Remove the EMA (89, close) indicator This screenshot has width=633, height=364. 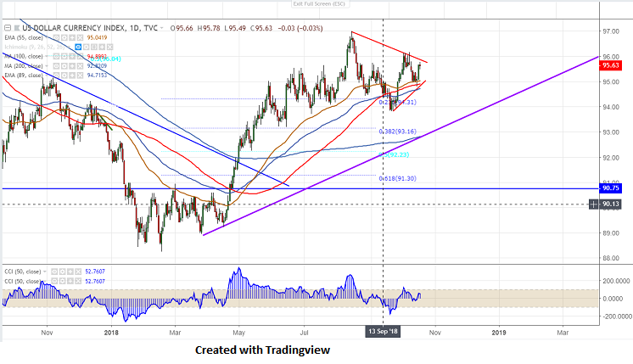(80, 75)
